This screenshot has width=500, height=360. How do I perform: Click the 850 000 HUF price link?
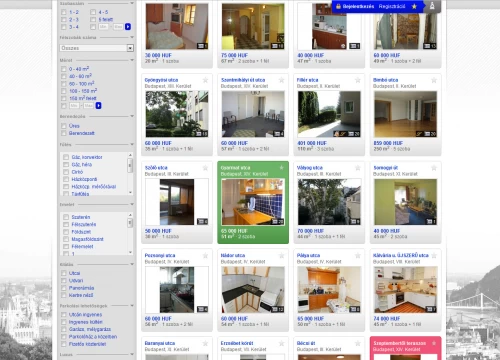(x=388, y=143)
